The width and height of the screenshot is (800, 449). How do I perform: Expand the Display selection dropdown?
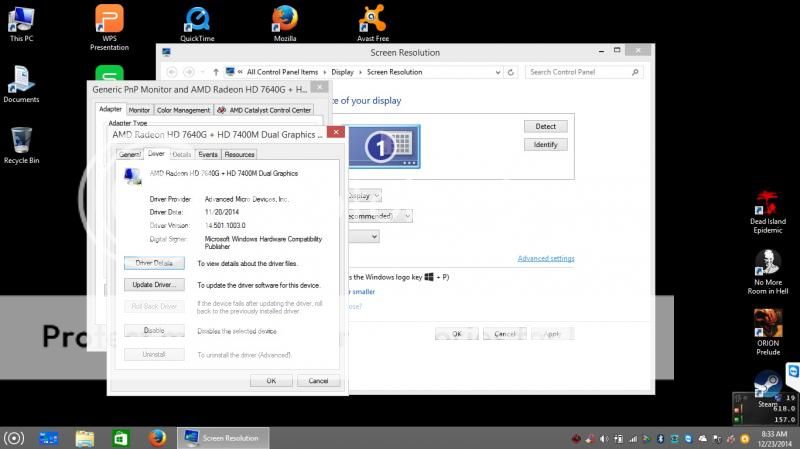click(364, 196)
